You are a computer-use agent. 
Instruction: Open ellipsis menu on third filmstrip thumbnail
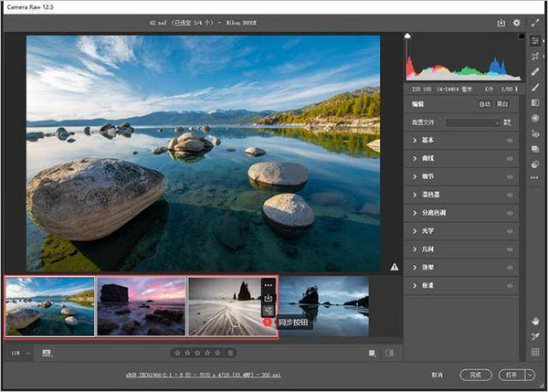tap(268, 285)
